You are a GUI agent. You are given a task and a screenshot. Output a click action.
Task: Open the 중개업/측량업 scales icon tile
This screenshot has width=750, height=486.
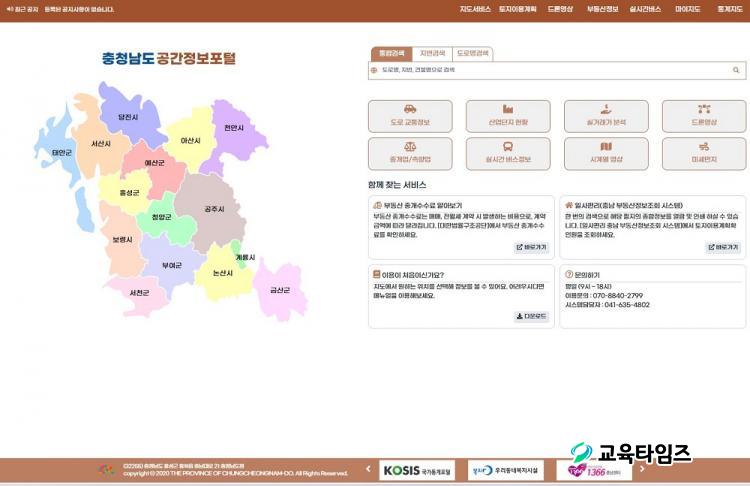click(410, 153)
